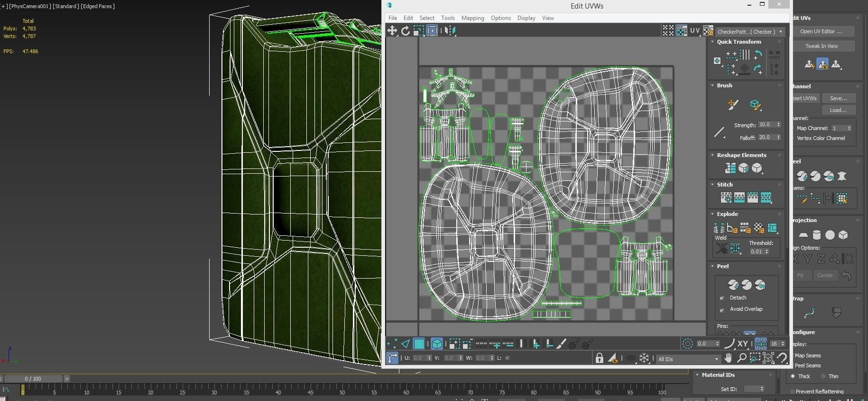Click the Mirror Horizontal icon
This screenshot has height=401, width=868.
coord(450,31)
